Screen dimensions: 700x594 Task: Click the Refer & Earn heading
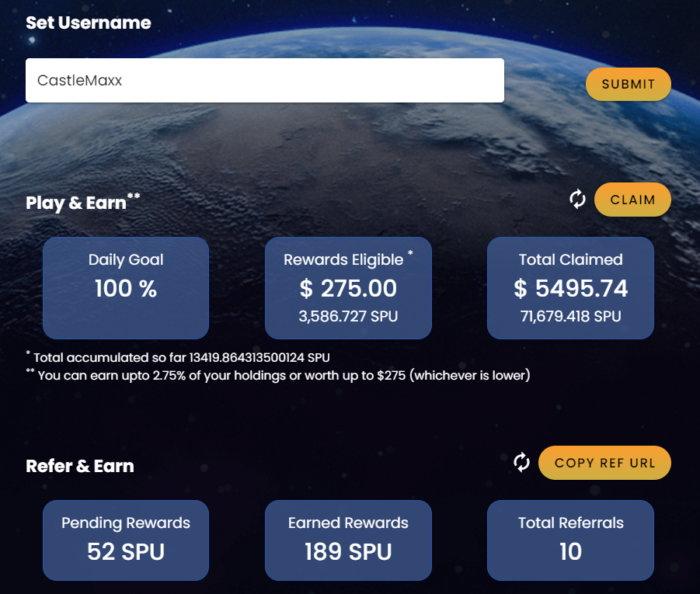point(80,466)
